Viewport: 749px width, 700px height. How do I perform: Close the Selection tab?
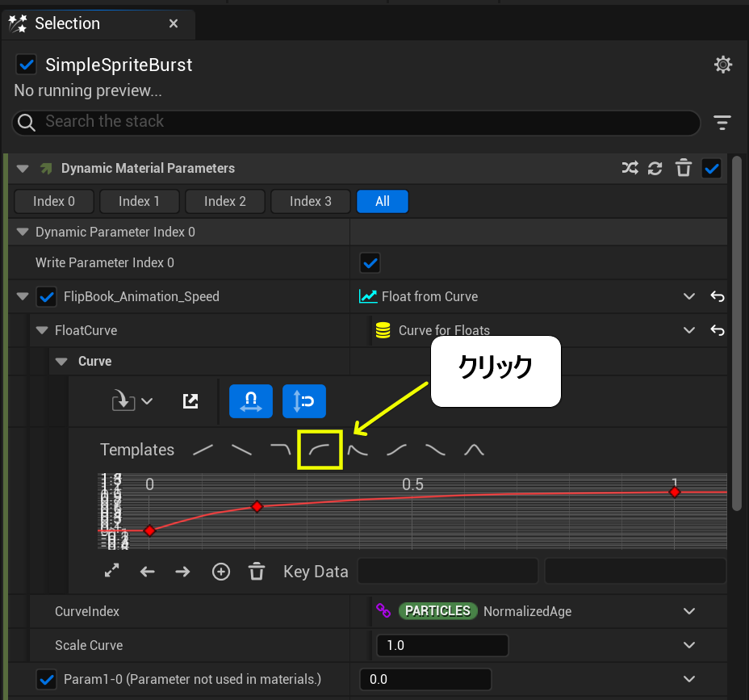coord(174,23)
